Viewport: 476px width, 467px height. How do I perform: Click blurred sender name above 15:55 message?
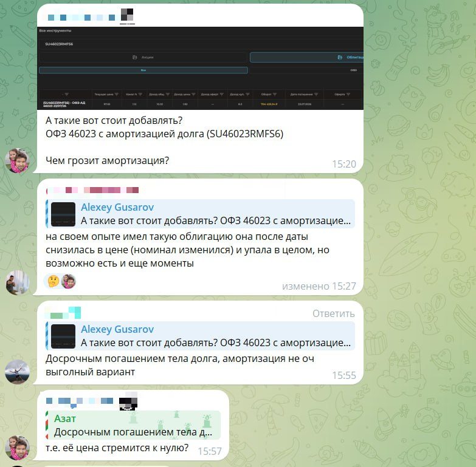tap(64, 313)
